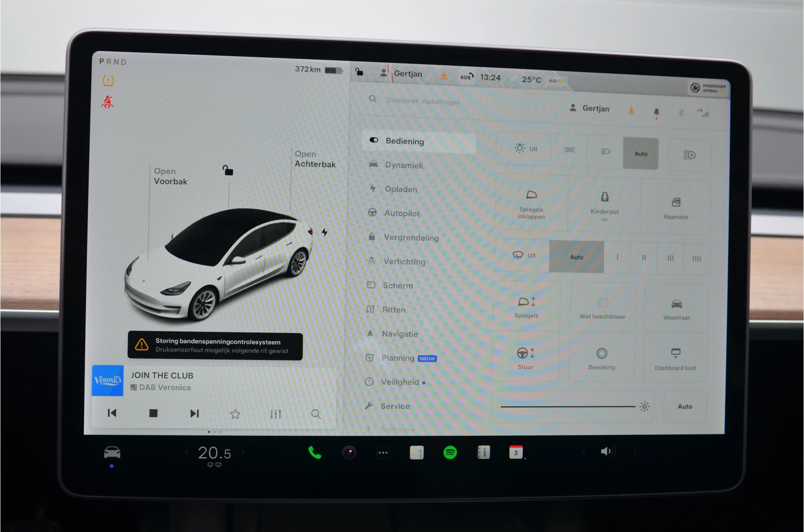The width and height of the screenshot is (804, 532).
Task: Open the calendar app in the bottom bar
Action: tap(516, 452)
